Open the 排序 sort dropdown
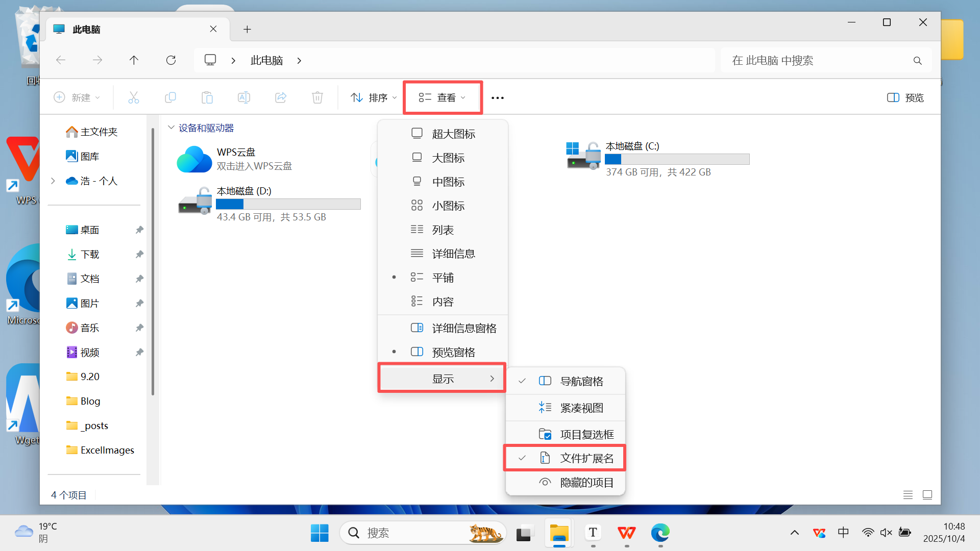Viewport: 980px width, 551px height. [x=373, y=97]
